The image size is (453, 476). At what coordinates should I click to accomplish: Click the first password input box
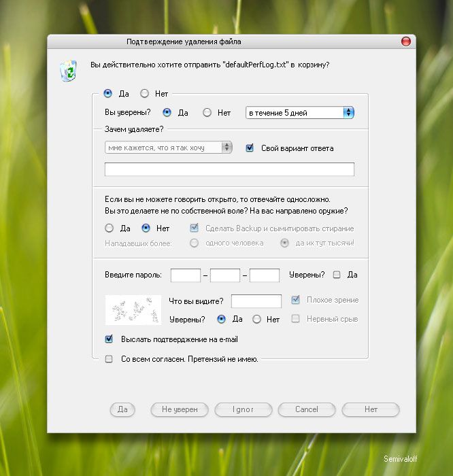(x=186, y=275)
